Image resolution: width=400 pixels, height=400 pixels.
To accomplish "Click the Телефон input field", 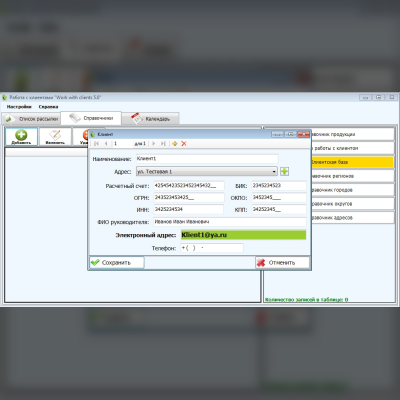I will [x=212, y=248].
